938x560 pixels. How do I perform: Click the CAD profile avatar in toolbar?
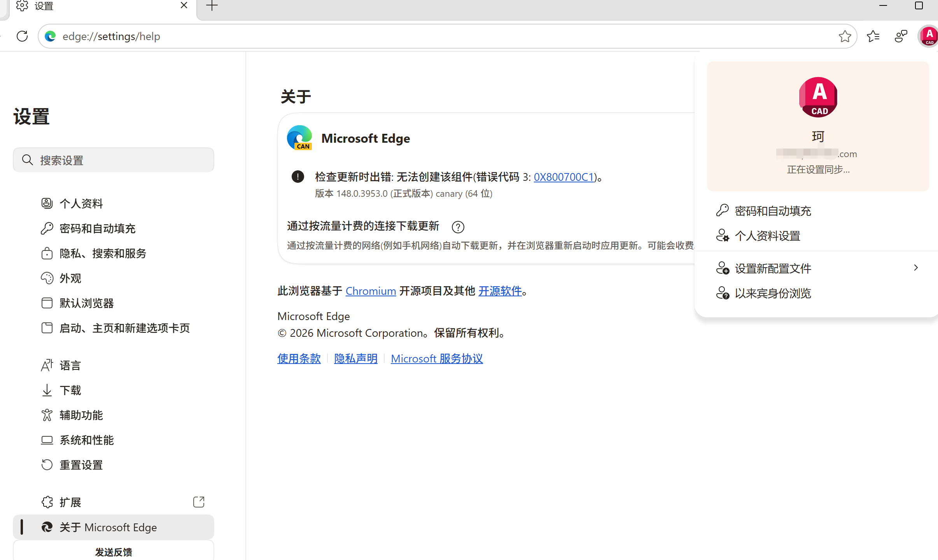[929, 36]
